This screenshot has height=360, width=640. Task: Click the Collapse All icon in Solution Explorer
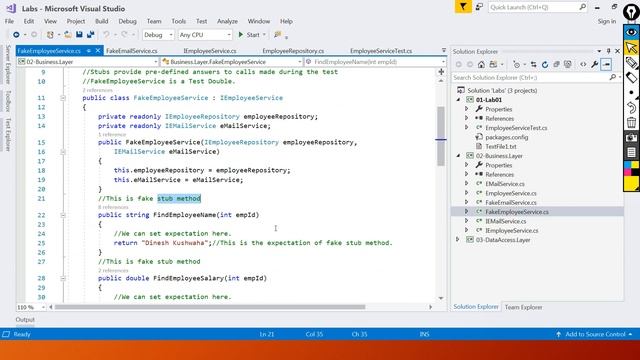point(556,64)
